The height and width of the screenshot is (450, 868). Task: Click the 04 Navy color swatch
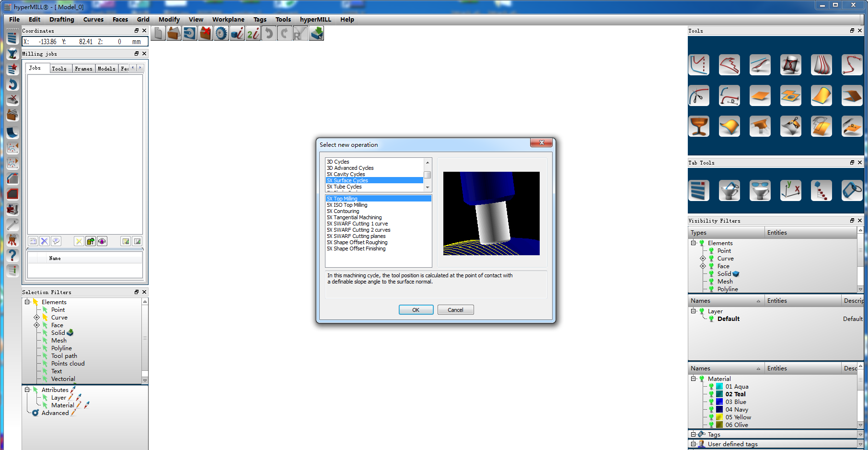tap(719, 410)
